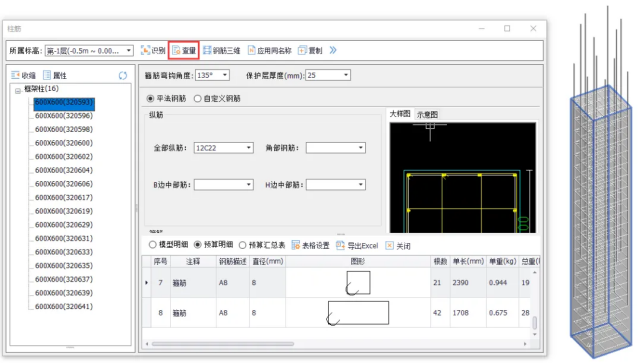Viewport: 642px width, 363px height.
Task: Click the 查量 quantity check icon
Action: point(176,50)
